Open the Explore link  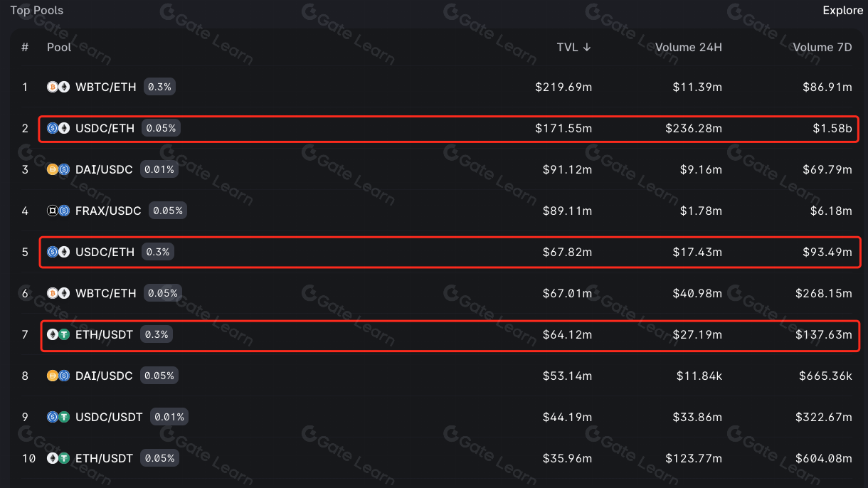[842, 10]
